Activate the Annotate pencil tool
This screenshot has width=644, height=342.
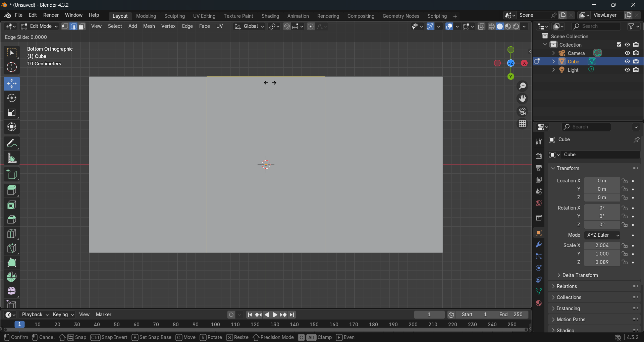point(12,144)
